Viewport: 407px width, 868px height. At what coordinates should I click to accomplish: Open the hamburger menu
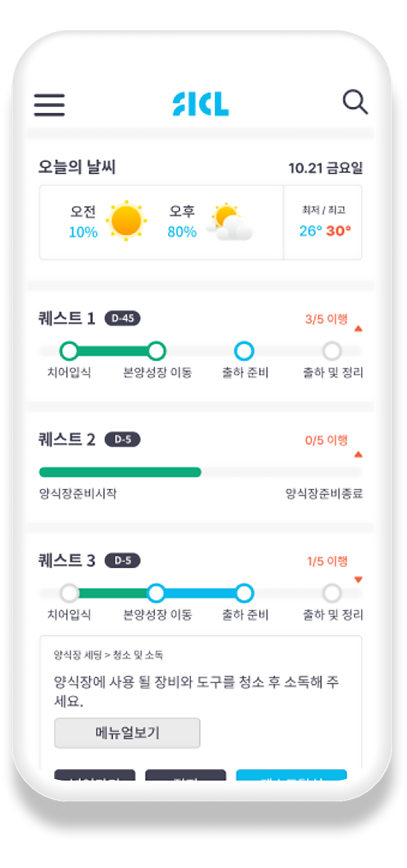click(x=49, y=105)
